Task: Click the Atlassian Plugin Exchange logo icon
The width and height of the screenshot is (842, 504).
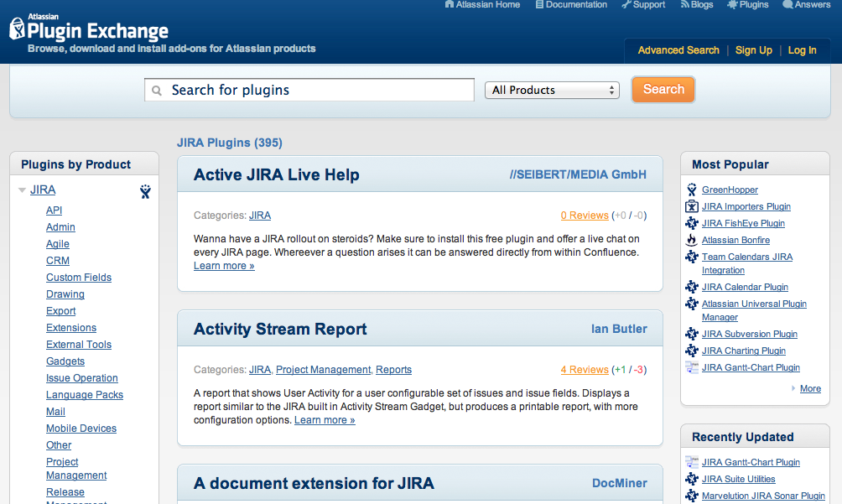Action: [x=17, y=29]
